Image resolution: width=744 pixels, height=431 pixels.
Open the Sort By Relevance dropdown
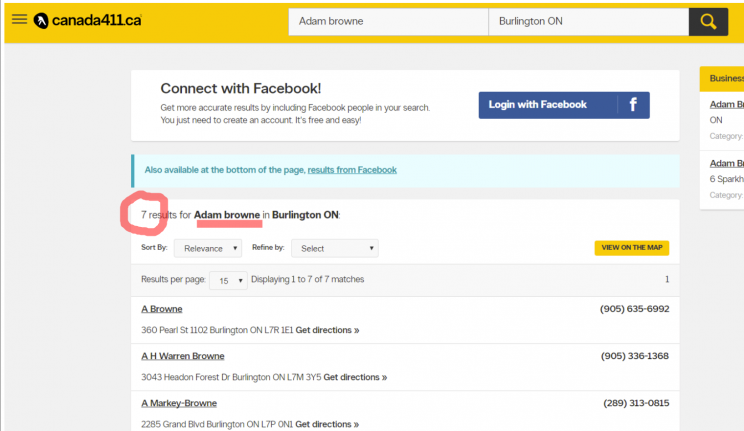208,248
